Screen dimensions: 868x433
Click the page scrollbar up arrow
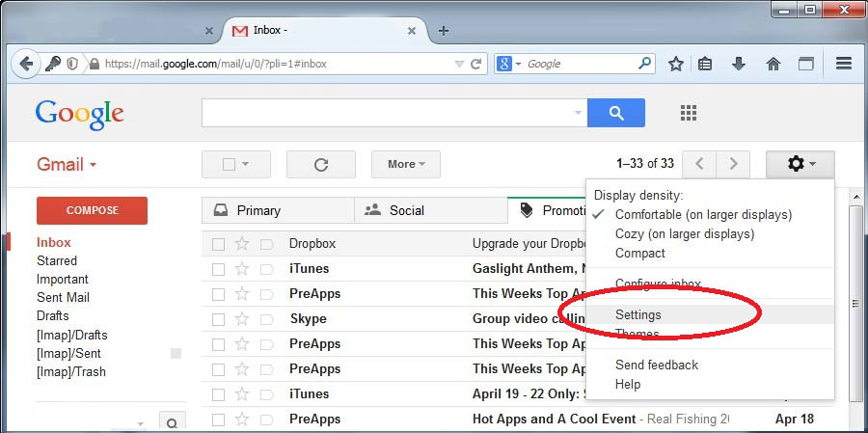855,197
